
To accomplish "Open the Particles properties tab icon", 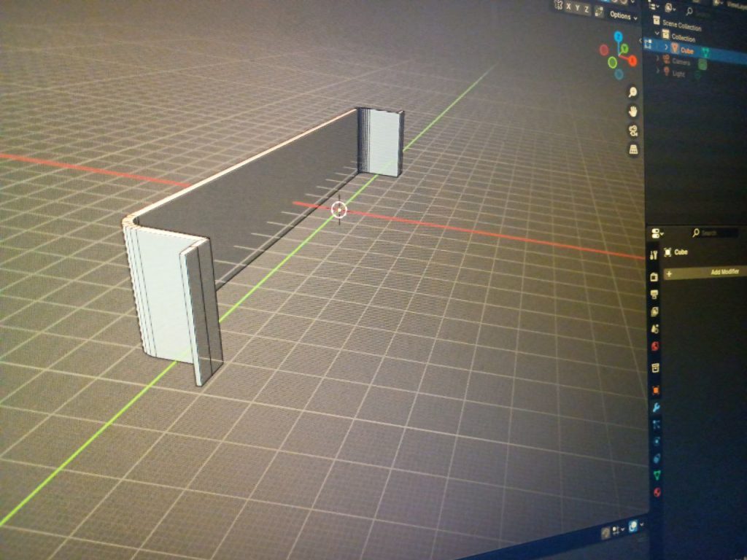I will pos(657,425).
